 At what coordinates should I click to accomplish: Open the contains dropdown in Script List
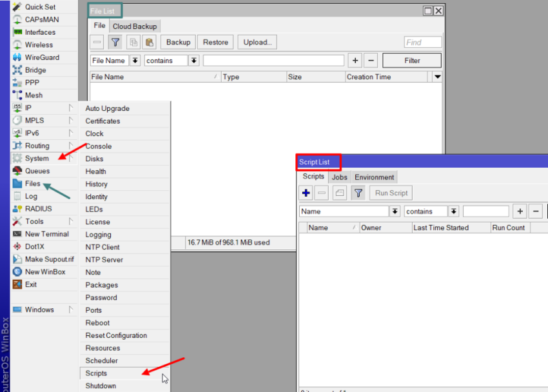(x=453, y=211)
